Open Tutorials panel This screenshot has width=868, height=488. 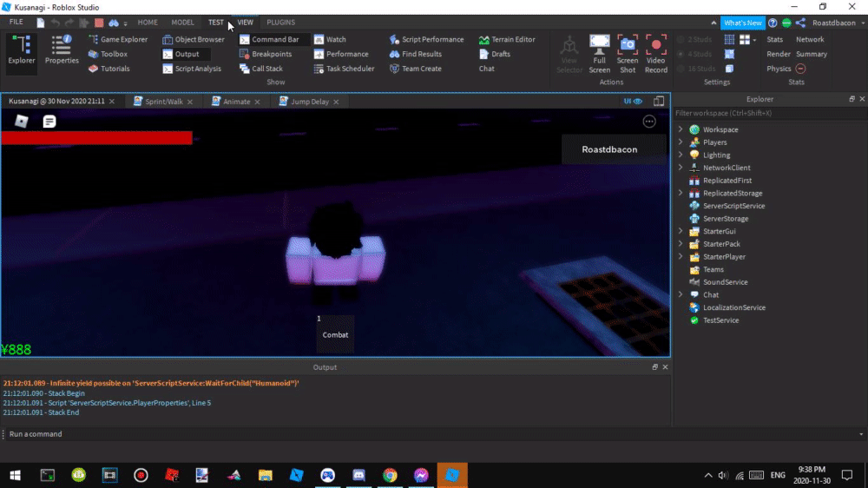click(109, 69)
